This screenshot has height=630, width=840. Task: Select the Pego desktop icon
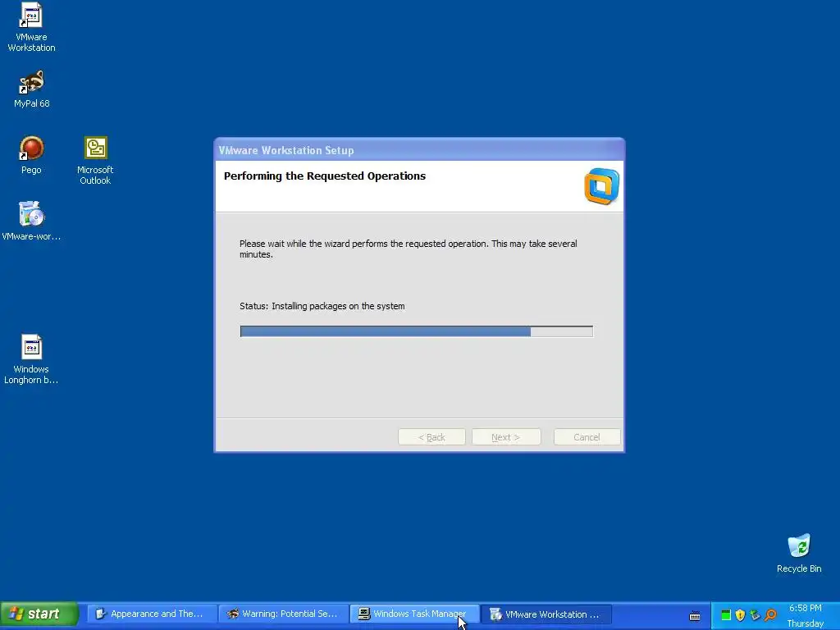[31, 155]
